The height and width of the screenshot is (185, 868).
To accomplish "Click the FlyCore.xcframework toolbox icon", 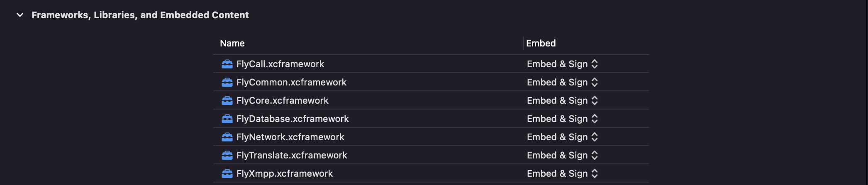I will pyautogui.click(x=227, y=100).
